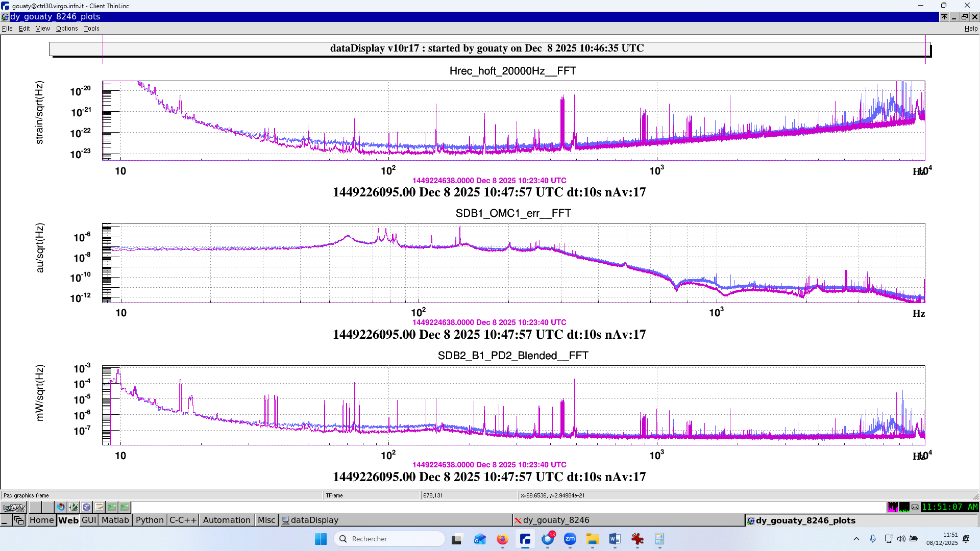Open the Help menu

(x=970, y=29)
